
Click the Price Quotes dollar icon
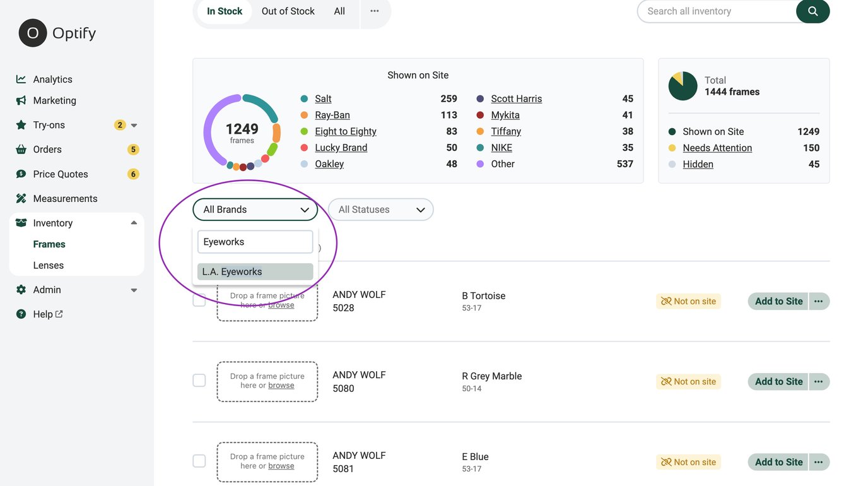21,174
